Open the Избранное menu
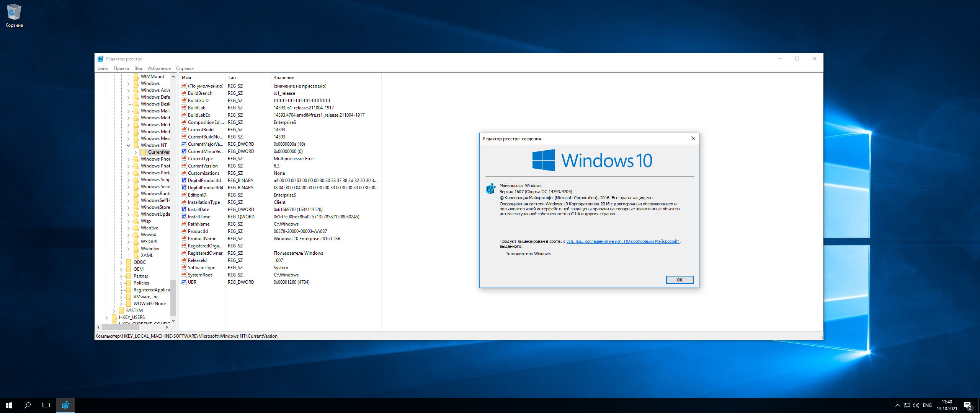This screenshot has height=413, width=980. (x=159, y=68)
